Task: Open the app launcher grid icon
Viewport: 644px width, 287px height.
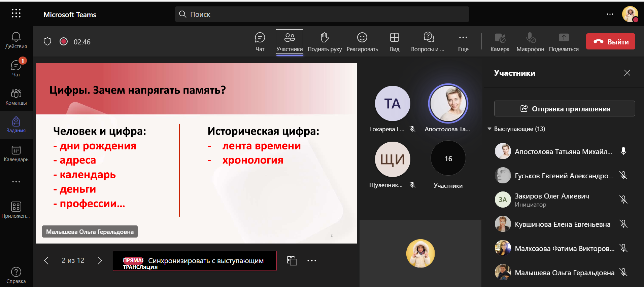Action: 16,13
